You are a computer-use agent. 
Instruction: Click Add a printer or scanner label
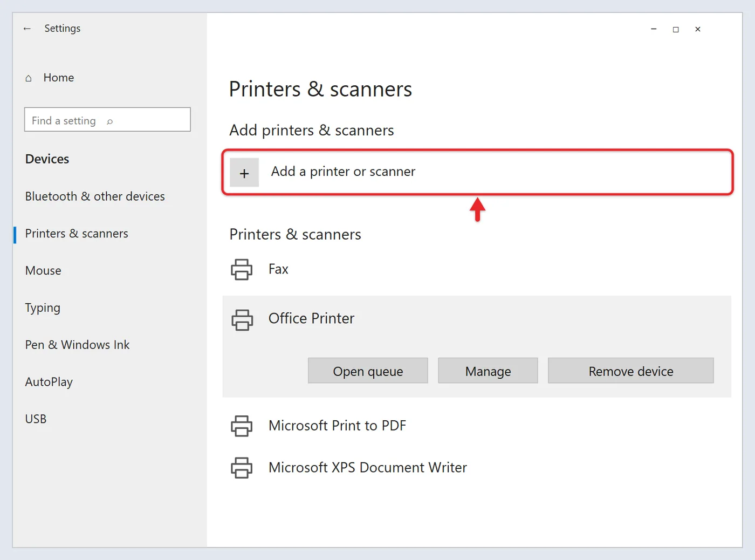[343, 172]
